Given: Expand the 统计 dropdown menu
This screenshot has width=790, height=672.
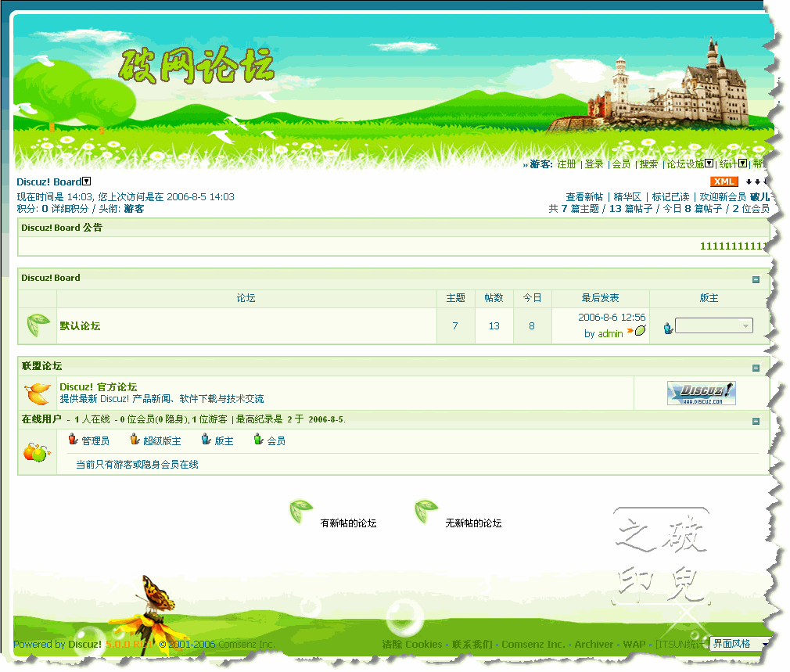Looking at the screenshot, I should [x=742, y=164].
